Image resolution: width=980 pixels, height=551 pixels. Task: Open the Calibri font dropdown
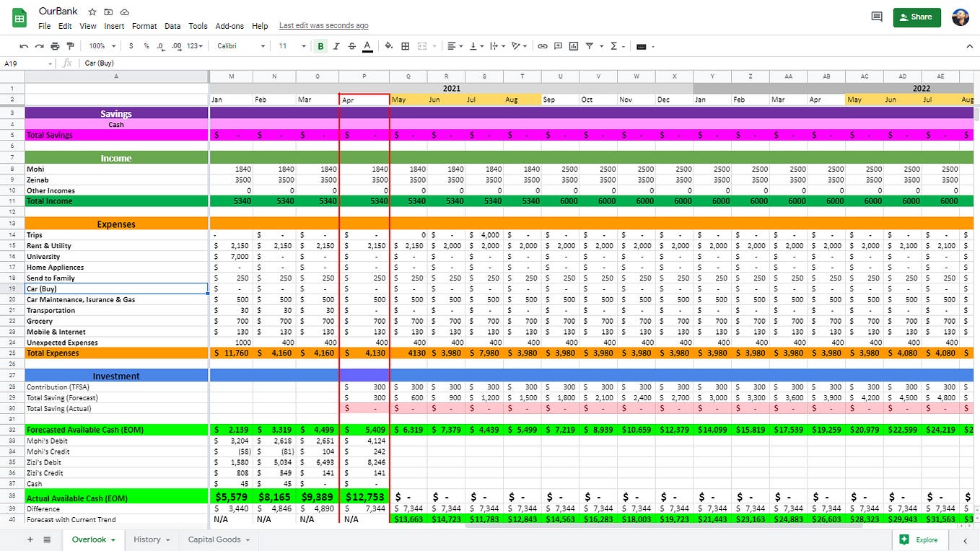[240, 46]
